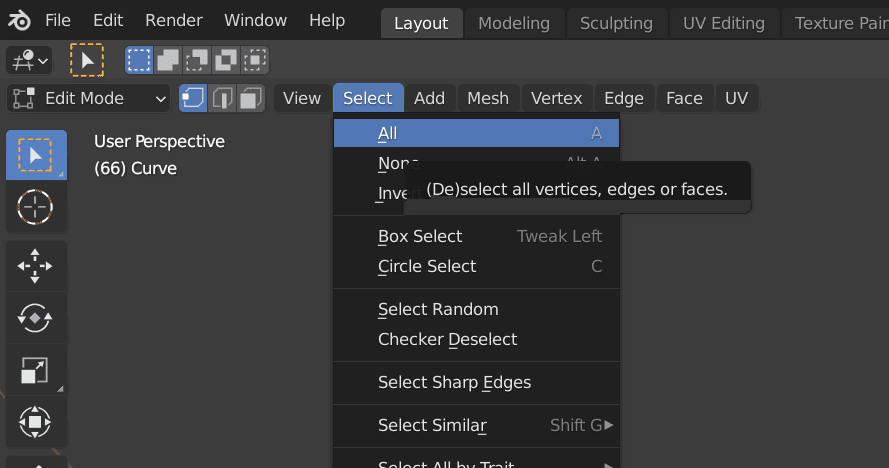Choose invert selection mode icon

(x=226, y=60)
